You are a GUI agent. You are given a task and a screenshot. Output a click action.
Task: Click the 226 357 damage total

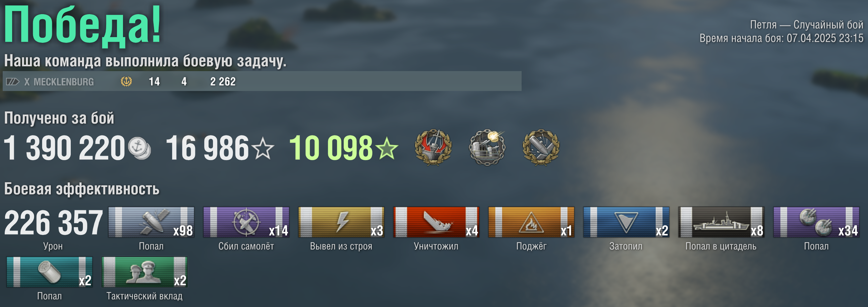tap(54, 222)
